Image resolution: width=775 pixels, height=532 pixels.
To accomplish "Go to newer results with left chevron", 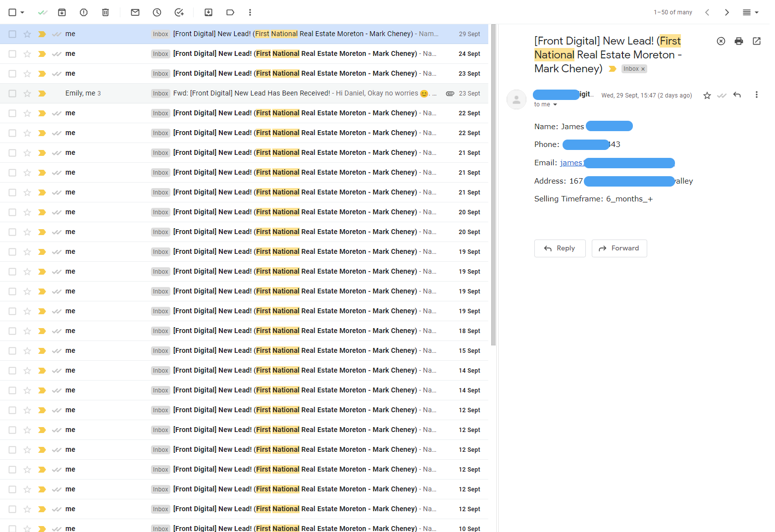I will (x=707, y=12).
